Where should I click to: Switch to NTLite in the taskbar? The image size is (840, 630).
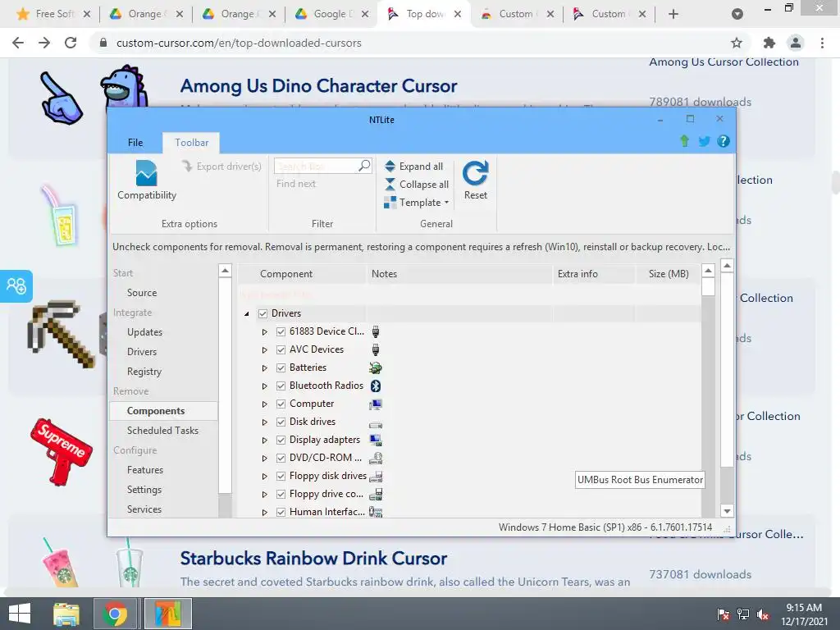(x=167, y=614)
